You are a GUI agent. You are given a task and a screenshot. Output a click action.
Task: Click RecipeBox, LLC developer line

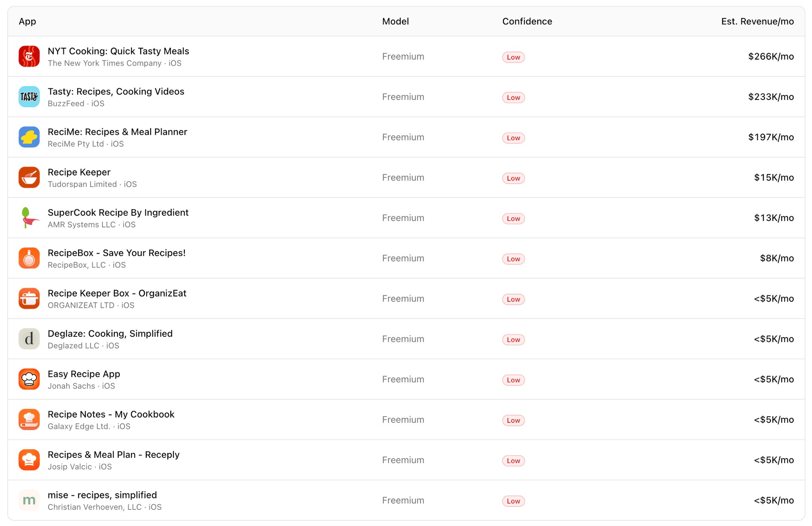[x=87, y=265]
